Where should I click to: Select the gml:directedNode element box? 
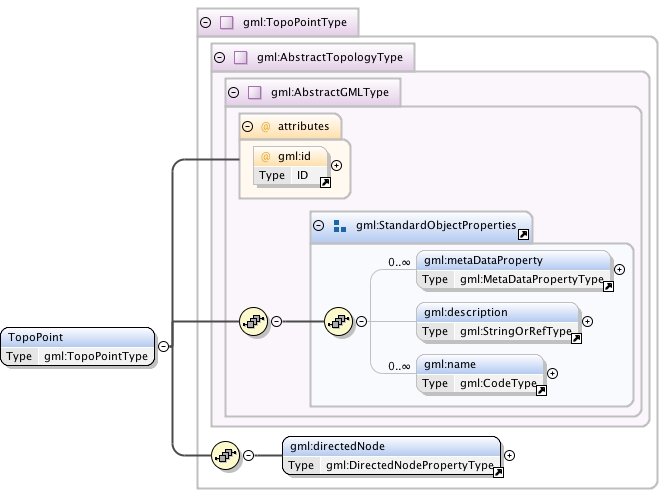392,456
